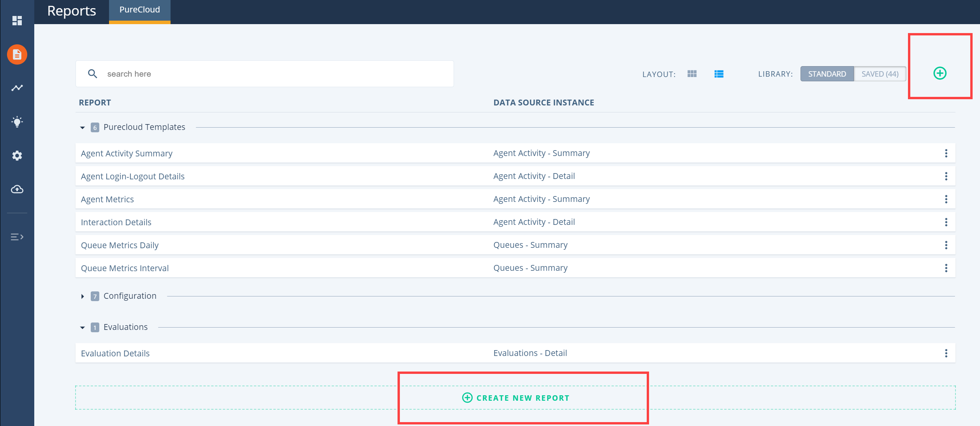
Task: Open the analytics line chart icon
Action: (x=17, y=88)
